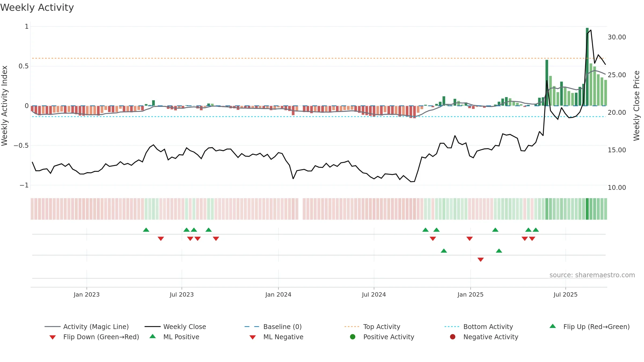The height and width of the screenshot is (362, 644).
Task: Click the Baseline (0) blue dashed swatch
Action: [252, 327]
